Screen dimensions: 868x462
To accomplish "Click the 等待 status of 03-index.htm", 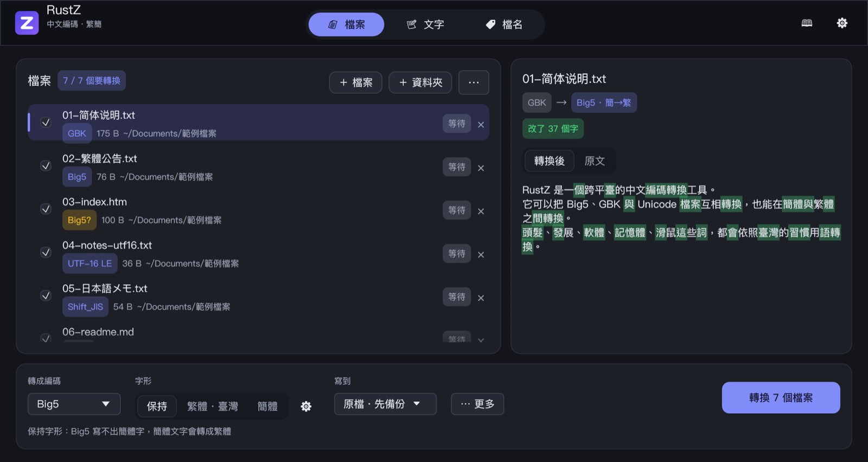I will [457, 210].
